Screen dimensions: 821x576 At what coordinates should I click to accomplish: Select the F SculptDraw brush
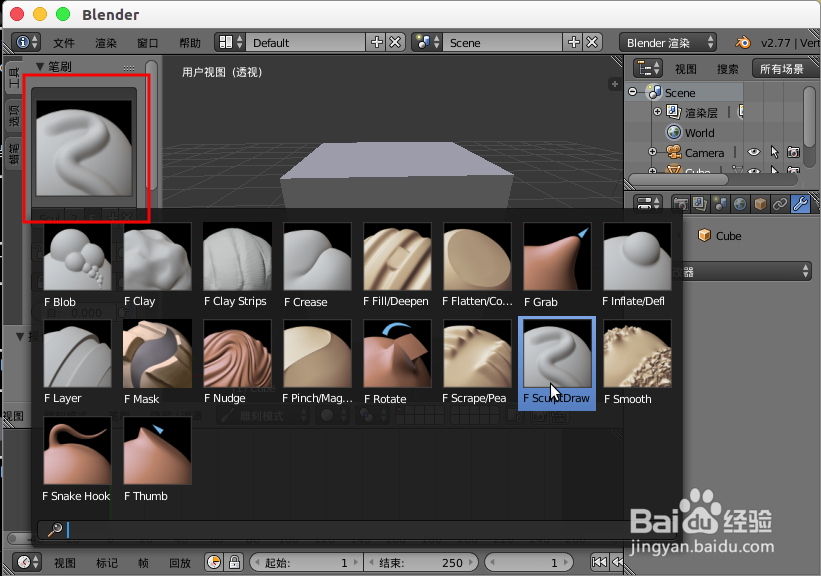557,362
